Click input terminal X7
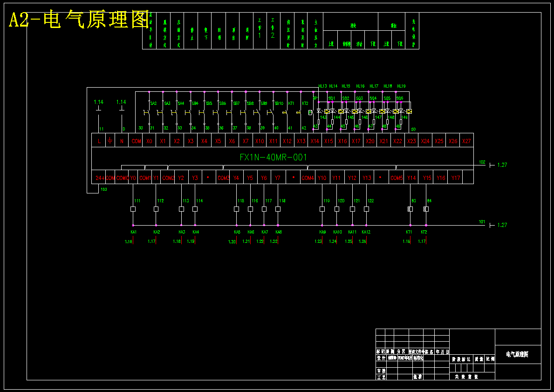Image resolution: width=554 pixels, height=392 pixels. (x=246, y=141)
